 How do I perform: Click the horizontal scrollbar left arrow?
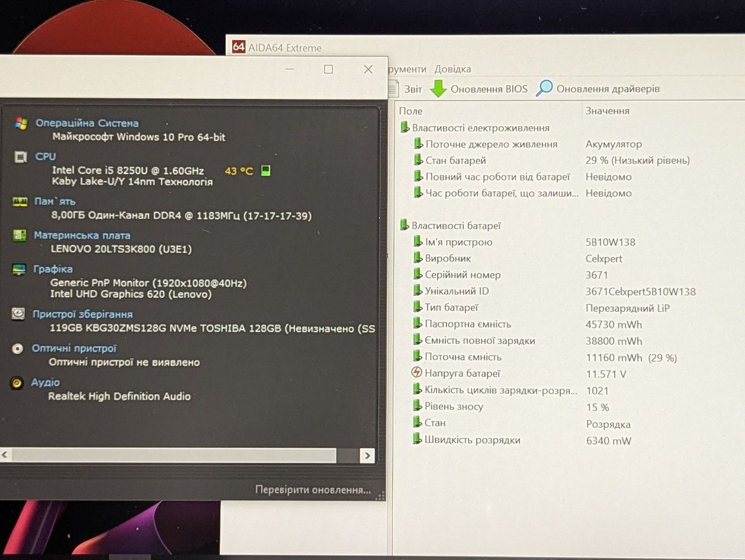tap(5, 455)
